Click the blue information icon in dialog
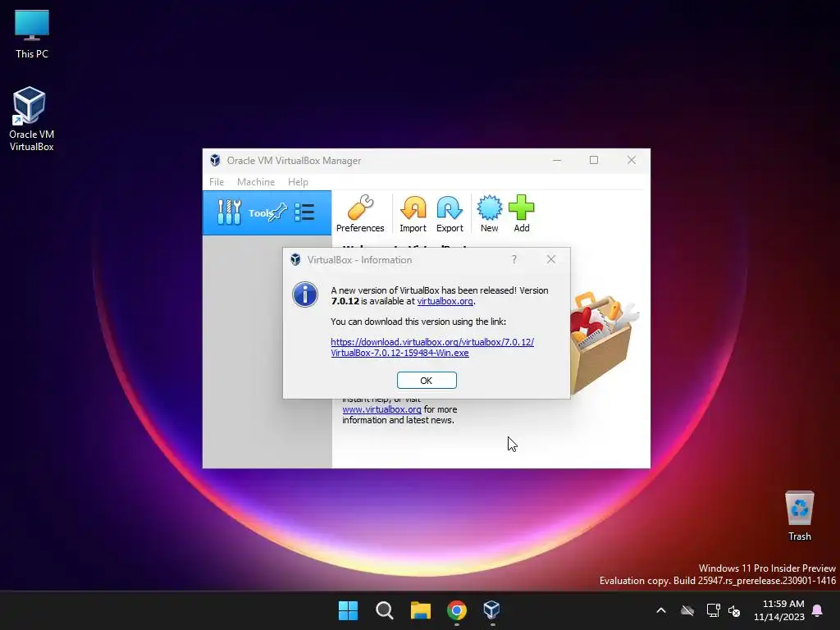This screenshot has height=630, width=840. [305, 294]
